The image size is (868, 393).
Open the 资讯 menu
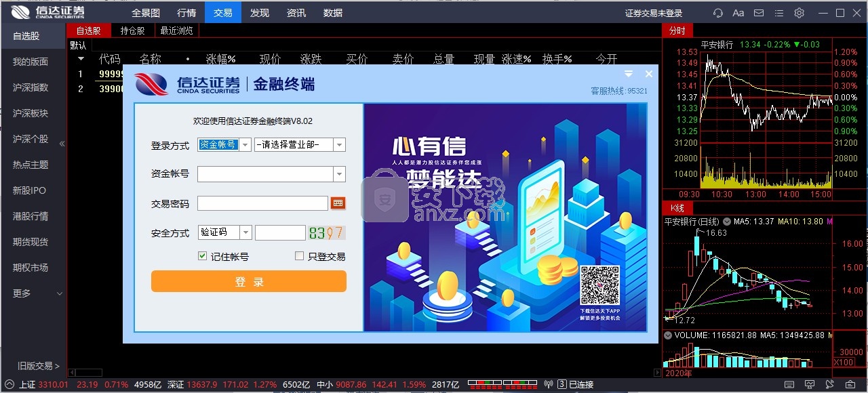click(296, 13)
